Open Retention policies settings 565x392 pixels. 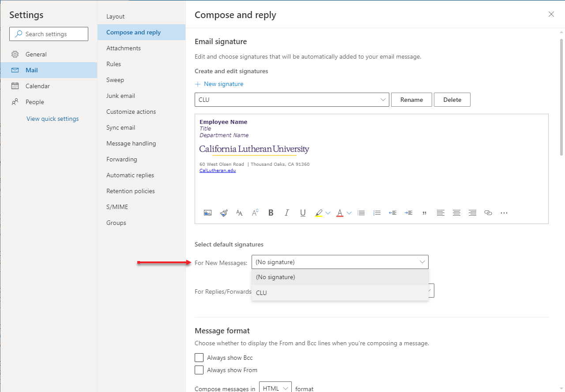(141, 191)
